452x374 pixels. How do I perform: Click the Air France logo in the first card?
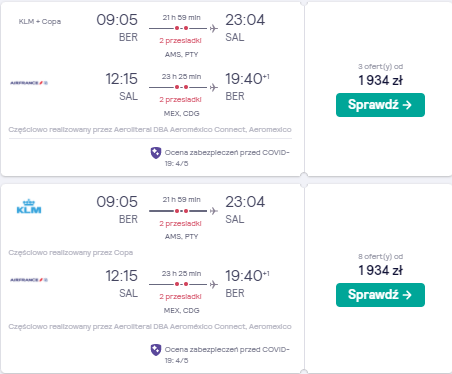click(x=29, y=83)
